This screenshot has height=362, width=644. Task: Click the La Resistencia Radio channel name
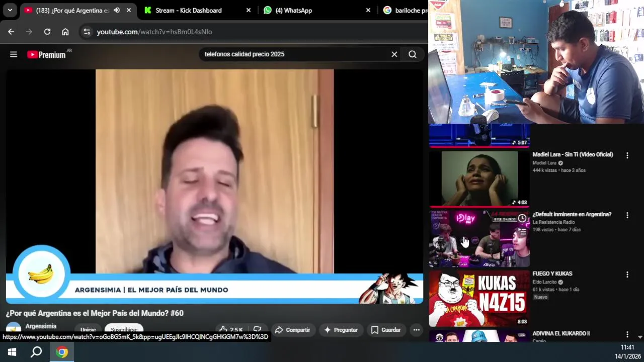pos(553,222)
